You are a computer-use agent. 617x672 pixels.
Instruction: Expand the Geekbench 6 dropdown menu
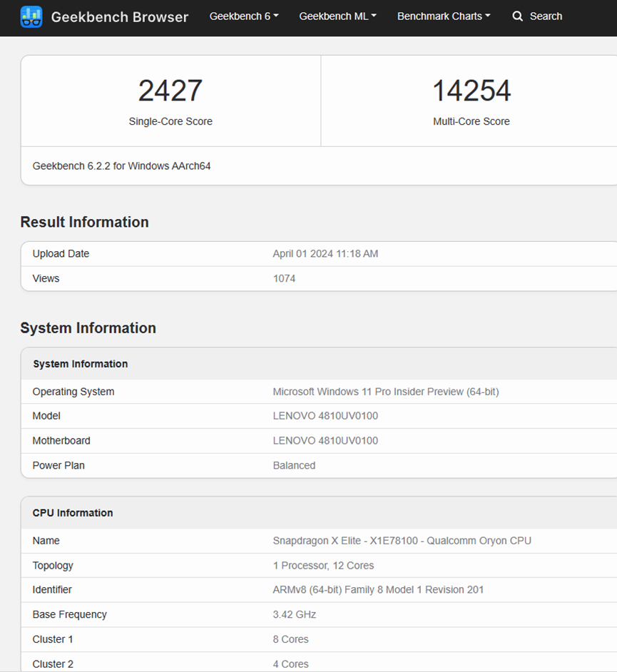pyautogui.click(x=244, y=16)
